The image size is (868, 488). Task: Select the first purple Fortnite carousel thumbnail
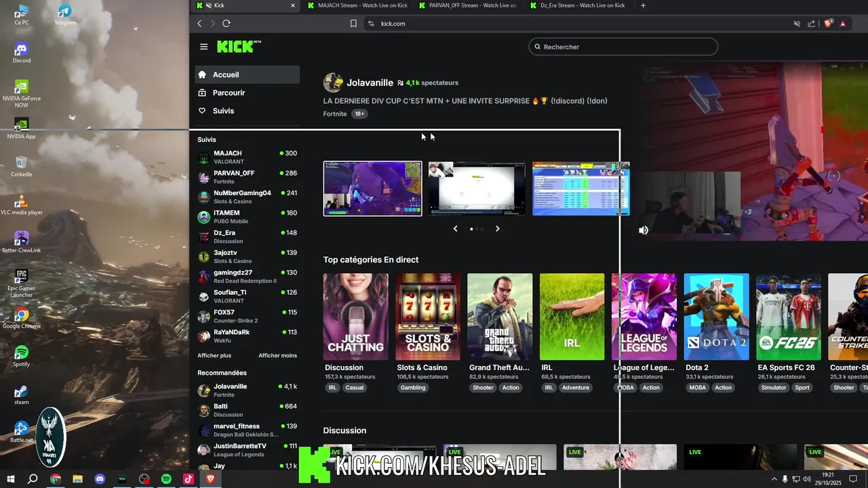(372, 188)
